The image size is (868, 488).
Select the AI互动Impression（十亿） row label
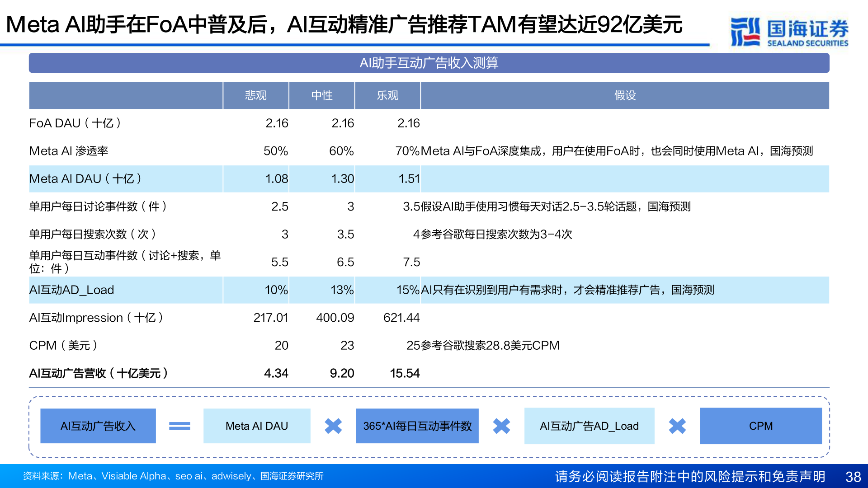(97, 318)
